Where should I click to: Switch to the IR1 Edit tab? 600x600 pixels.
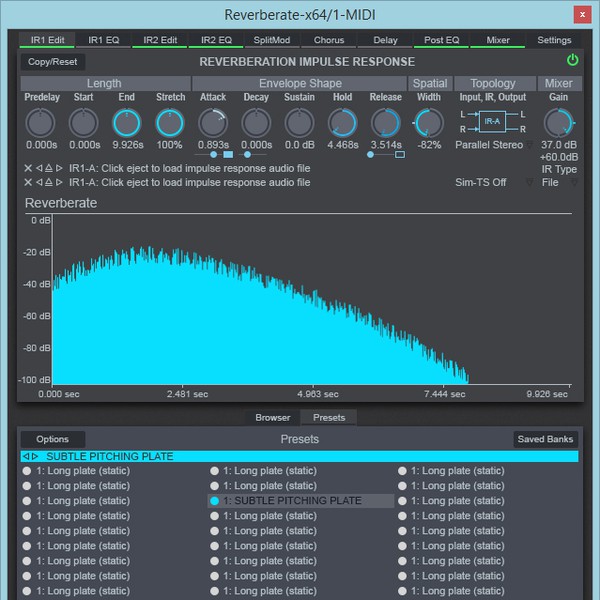(x=47, y=40)
